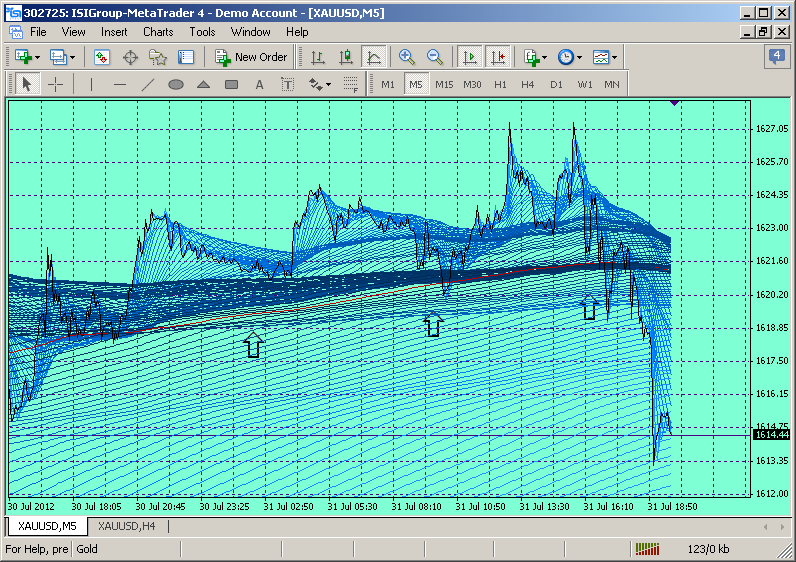Open Indicators dropdown arrow
Viewport: 796px width, 562px height.
(544, 57)
